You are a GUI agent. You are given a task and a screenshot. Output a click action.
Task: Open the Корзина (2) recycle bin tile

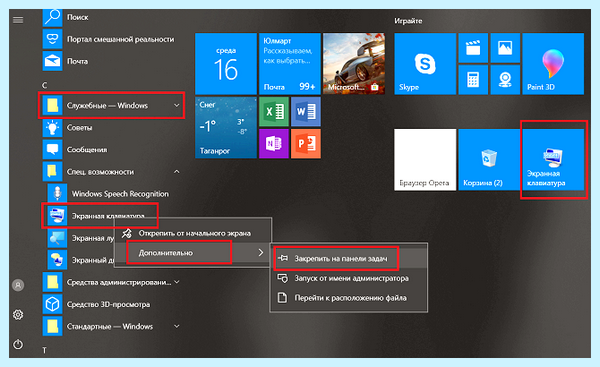pyautogui.click(x=489, y=159)
